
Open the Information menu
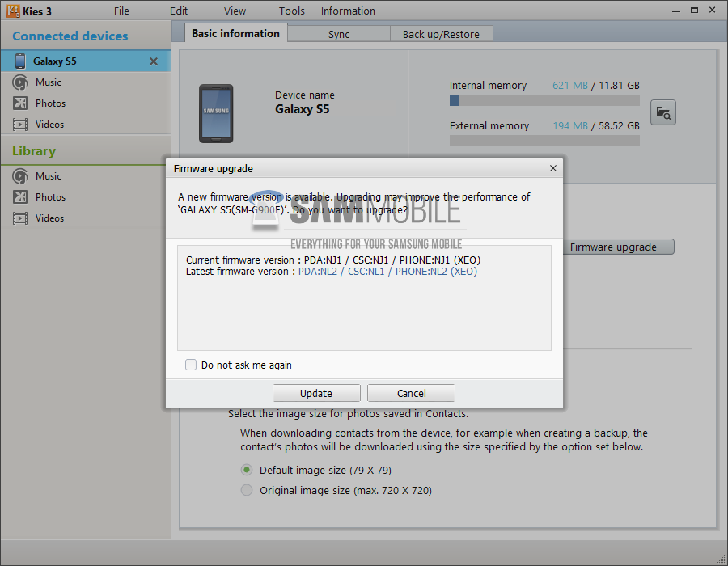348,11
